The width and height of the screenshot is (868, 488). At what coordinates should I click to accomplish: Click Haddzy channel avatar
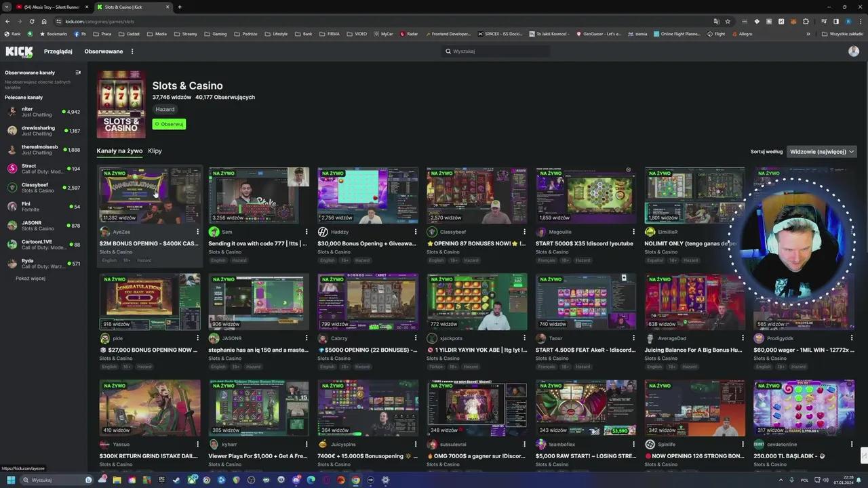323,232
